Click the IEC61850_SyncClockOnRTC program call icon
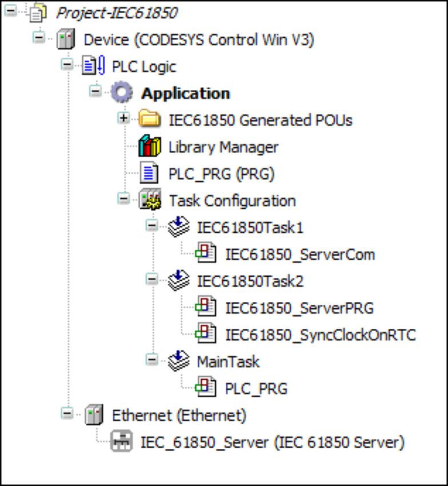Image resolution: width=448 pixels, height=486 pixels. [x=206, y=333]
